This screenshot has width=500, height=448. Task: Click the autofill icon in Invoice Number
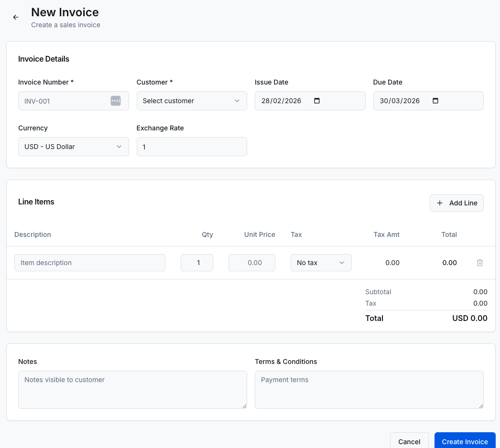[116, 101]
